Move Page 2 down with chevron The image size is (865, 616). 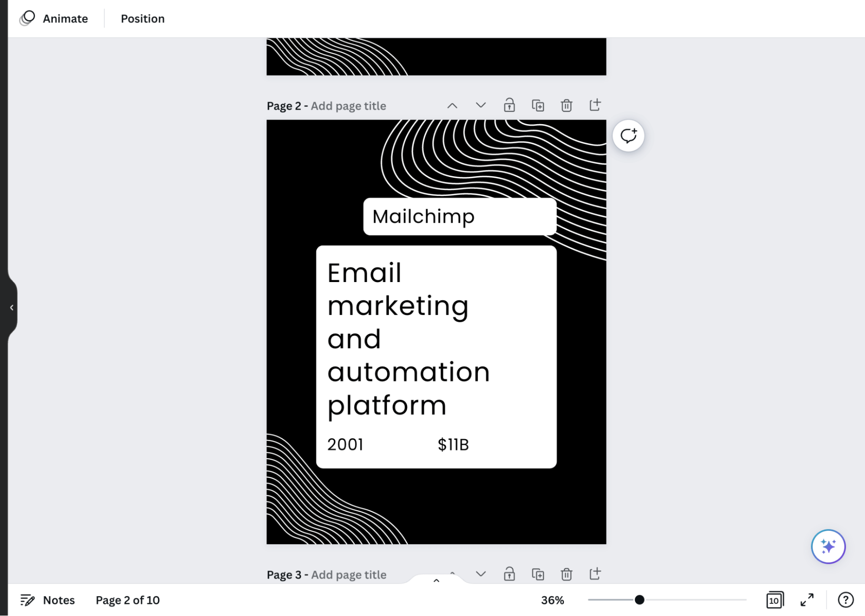(x=481, y=106)
